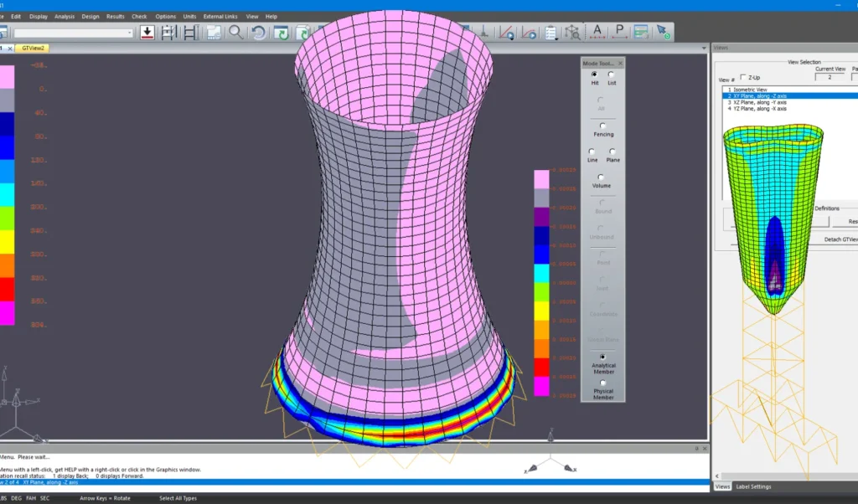The height and width of the screenshot is (504, 858).
Task: Click the Detach GTView button
Action: 840,239
